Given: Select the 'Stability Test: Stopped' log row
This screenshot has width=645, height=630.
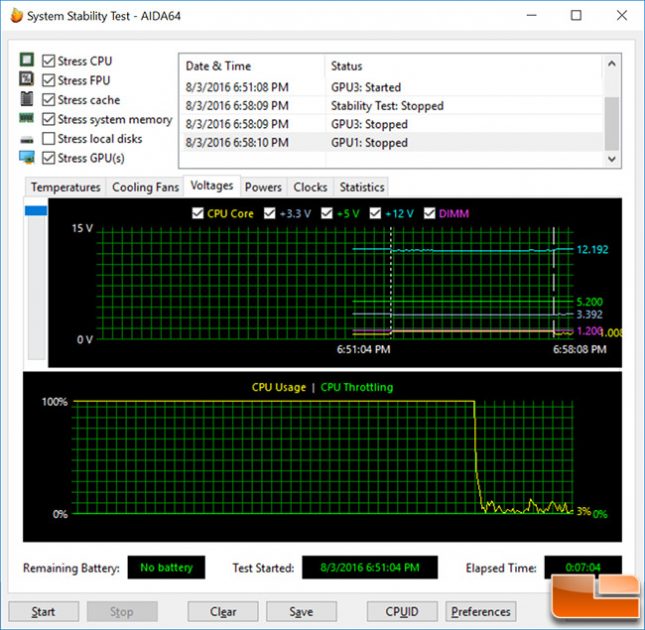Looking at the screenshot, I should [393, 106].
